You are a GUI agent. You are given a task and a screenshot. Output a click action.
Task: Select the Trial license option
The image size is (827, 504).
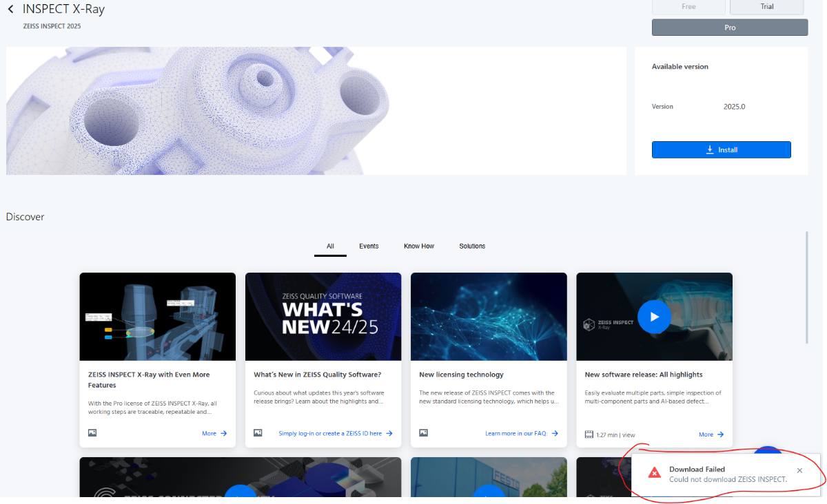click(767, 7)
